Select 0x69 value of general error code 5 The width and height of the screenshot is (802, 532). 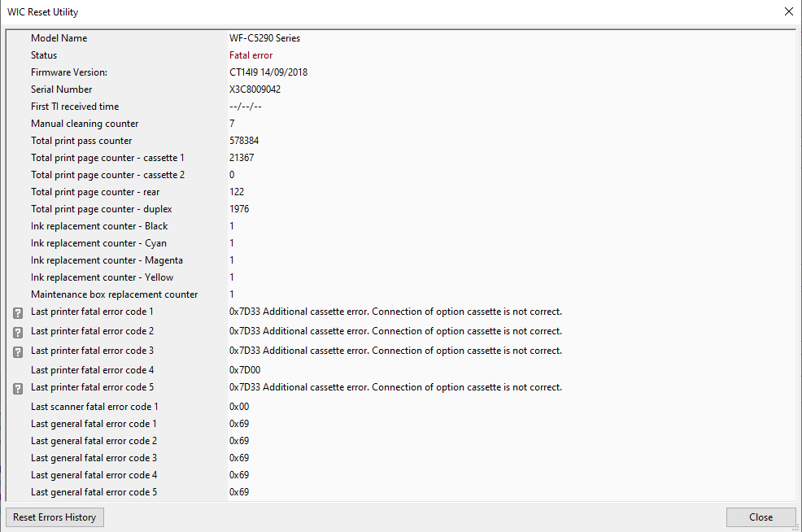[239, 492]
